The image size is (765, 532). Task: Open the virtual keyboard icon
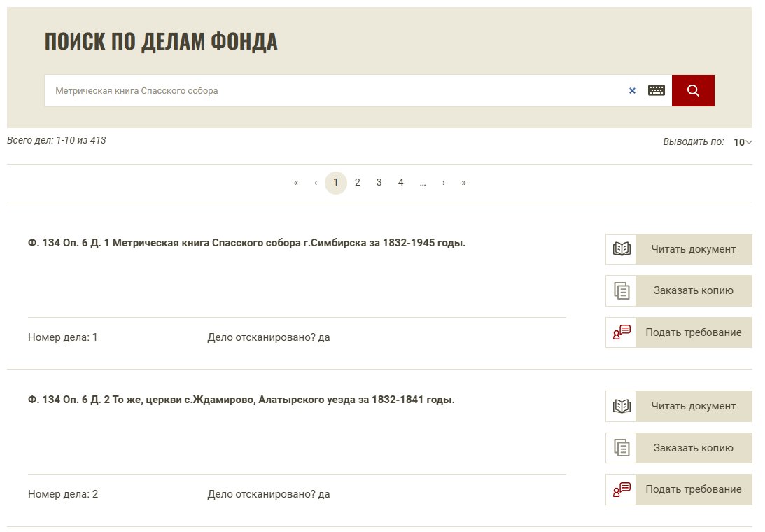coord(657,90)
